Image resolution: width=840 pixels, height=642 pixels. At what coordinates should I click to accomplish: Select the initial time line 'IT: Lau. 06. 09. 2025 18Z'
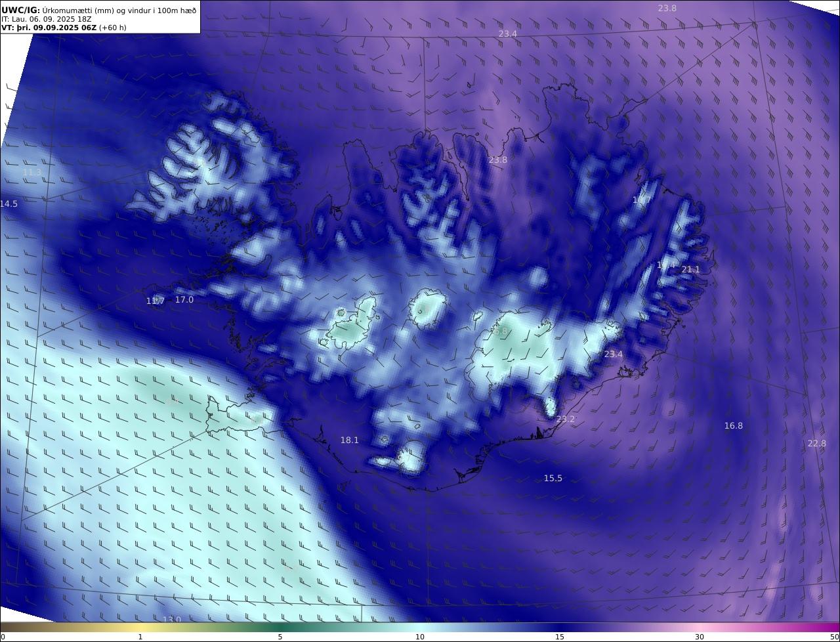[45, 19]
